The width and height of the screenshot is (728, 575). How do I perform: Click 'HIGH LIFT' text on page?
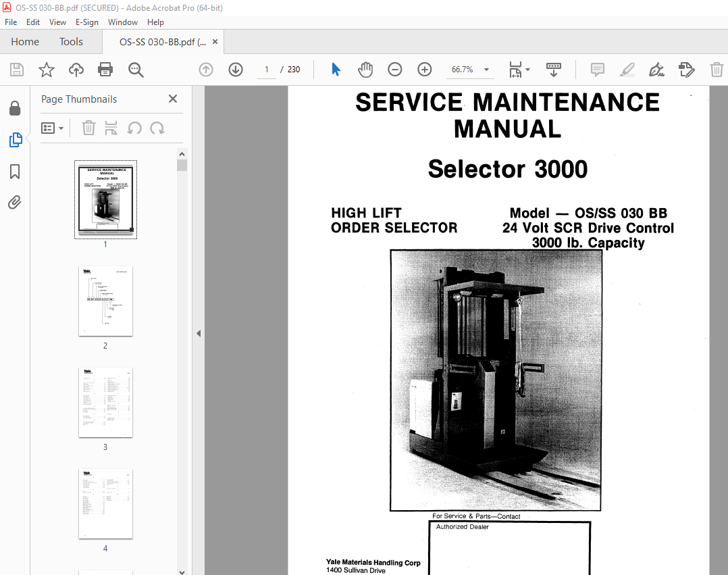tap(366, 213)
